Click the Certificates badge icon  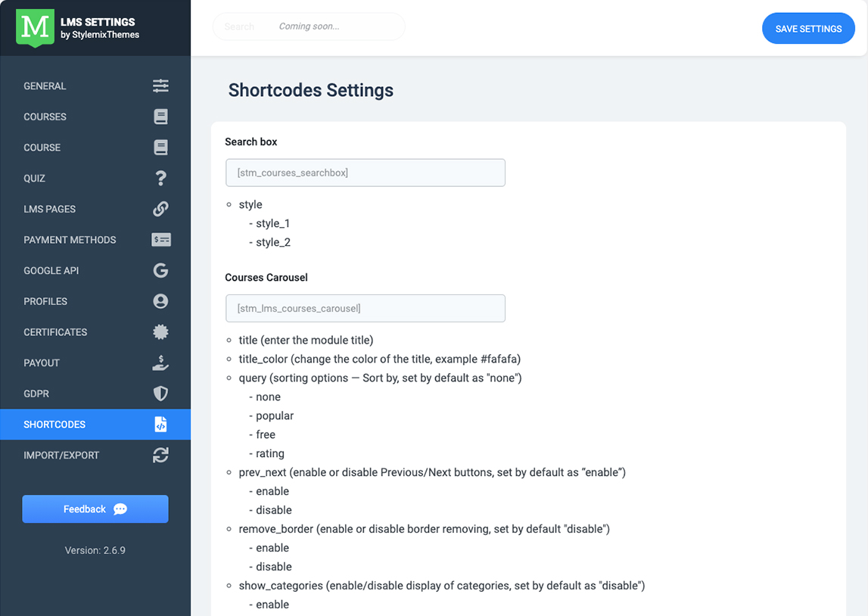pyautogui.click(x=160, y=332)
